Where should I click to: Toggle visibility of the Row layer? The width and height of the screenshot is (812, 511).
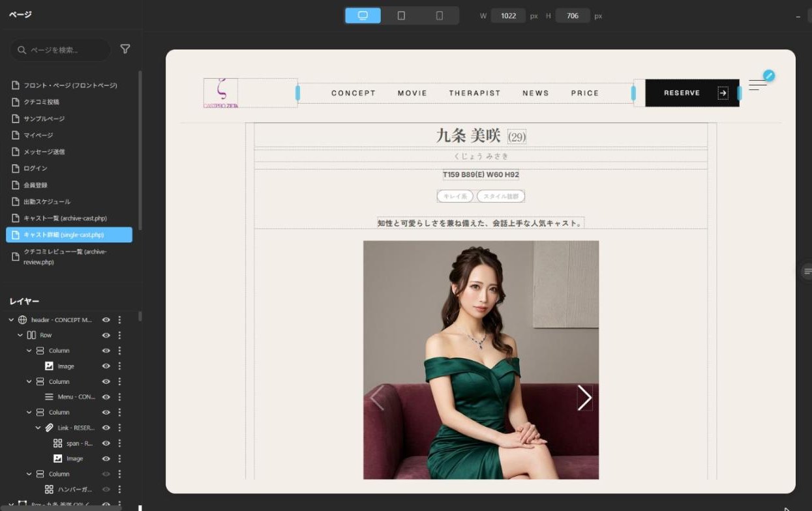coord(106,335)
